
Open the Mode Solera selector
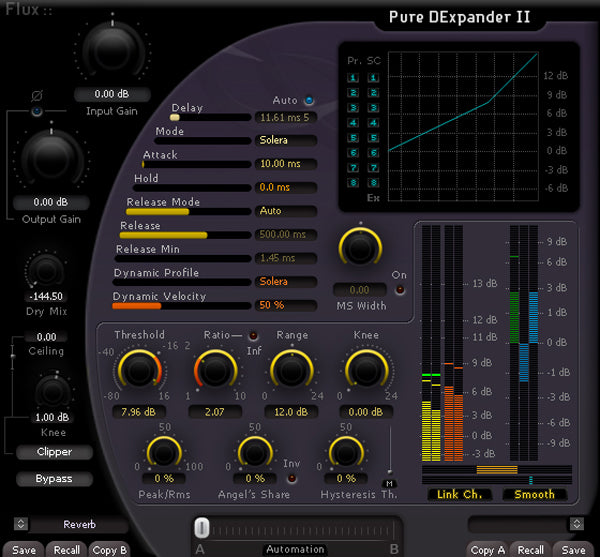286,140
